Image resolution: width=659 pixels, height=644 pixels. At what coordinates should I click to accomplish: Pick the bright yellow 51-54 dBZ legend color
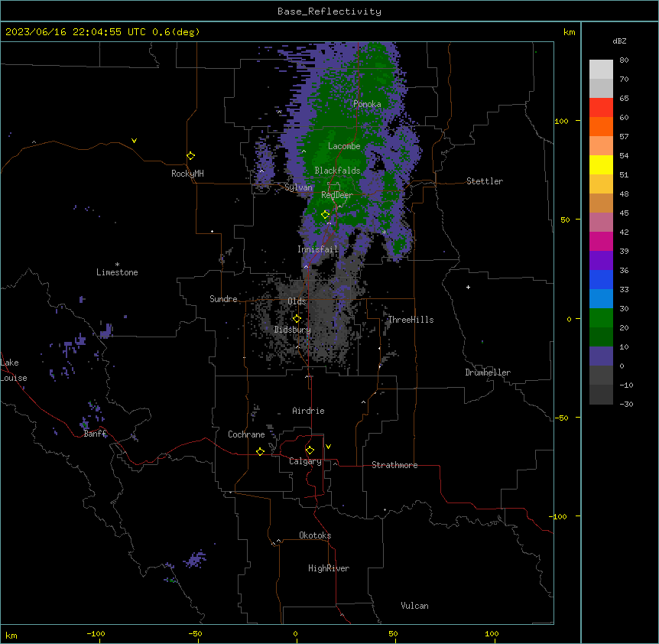[601, 164]
